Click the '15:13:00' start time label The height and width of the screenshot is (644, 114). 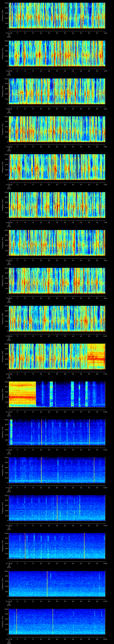click(9, 487)
